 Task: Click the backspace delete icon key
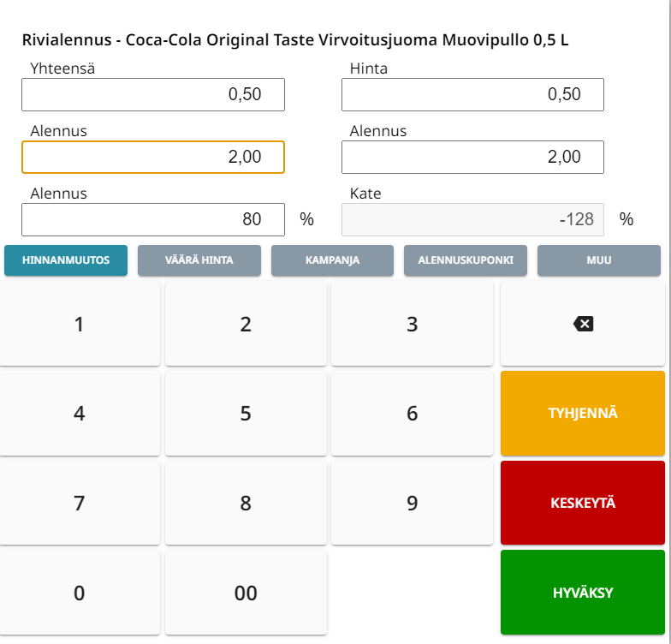(x=582, y=324)
